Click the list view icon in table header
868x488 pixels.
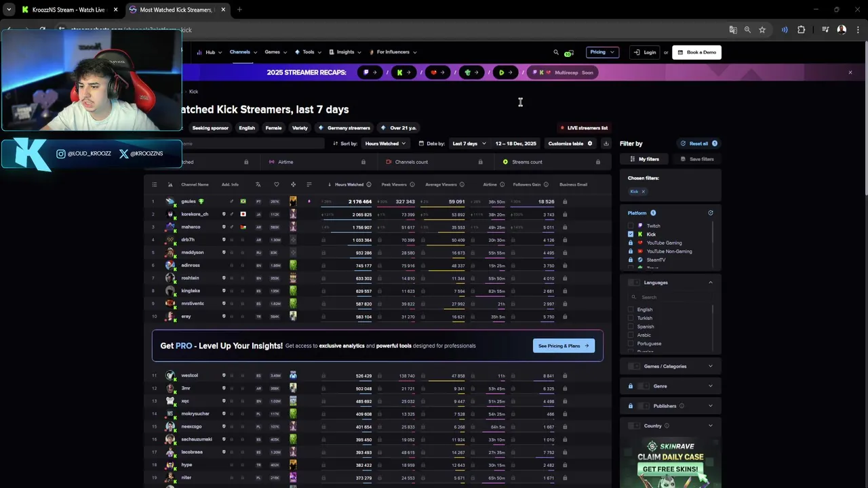pos(154,184)
